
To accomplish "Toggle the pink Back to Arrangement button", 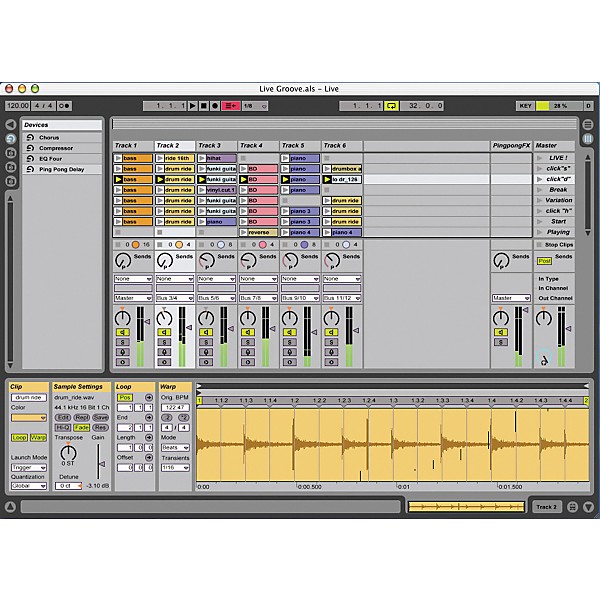I will pos(231,106).
